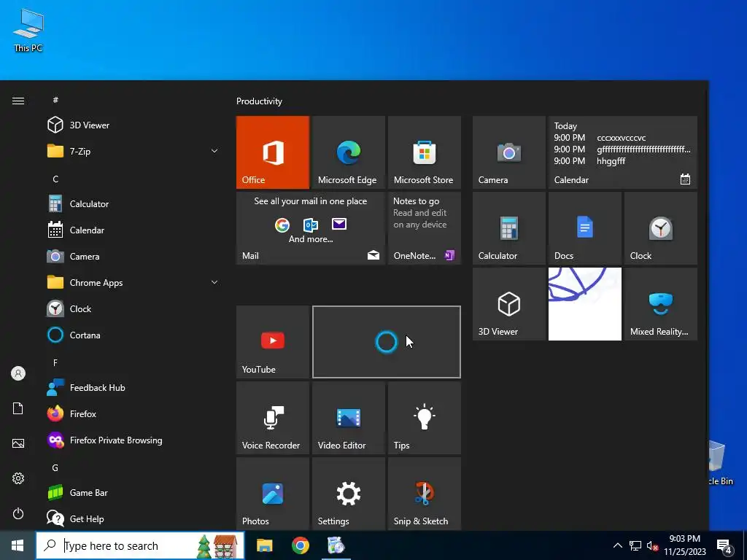The height and width of the screenshot is (560, 747).
Task: Open the Documents sidebar shortcut
Action: 18,408
